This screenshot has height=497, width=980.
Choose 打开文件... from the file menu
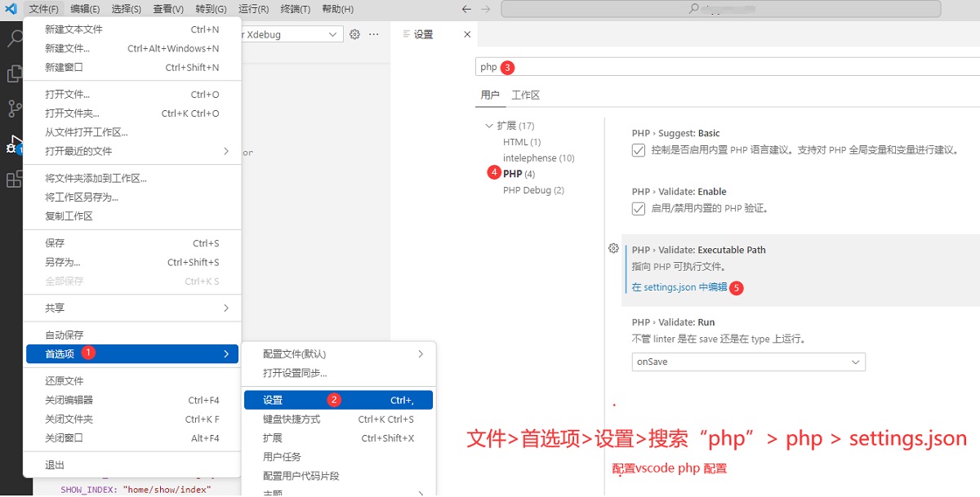click(132, 95)
